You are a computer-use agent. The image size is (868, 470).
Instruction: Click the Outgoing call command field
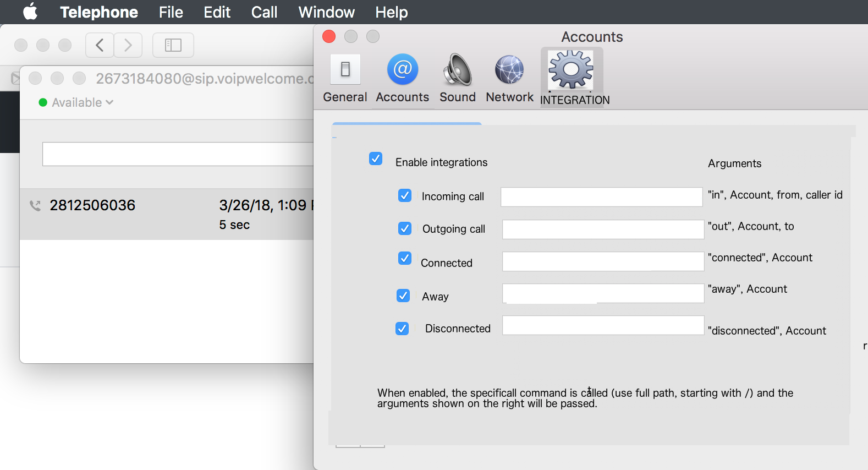[603, 229]
